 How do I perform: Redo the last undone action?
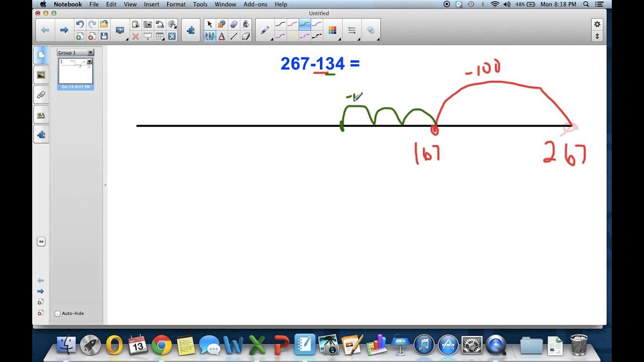[92, 24]
